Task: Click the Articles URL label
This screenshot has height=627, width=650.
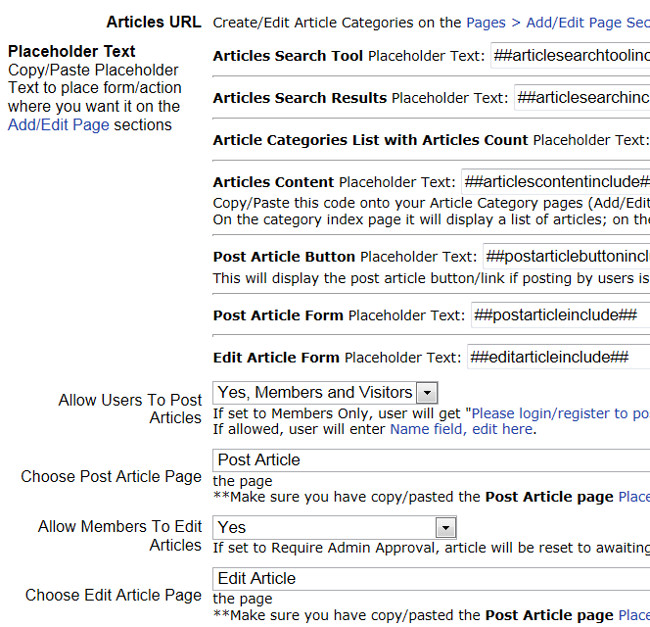Action: point(153,22)
